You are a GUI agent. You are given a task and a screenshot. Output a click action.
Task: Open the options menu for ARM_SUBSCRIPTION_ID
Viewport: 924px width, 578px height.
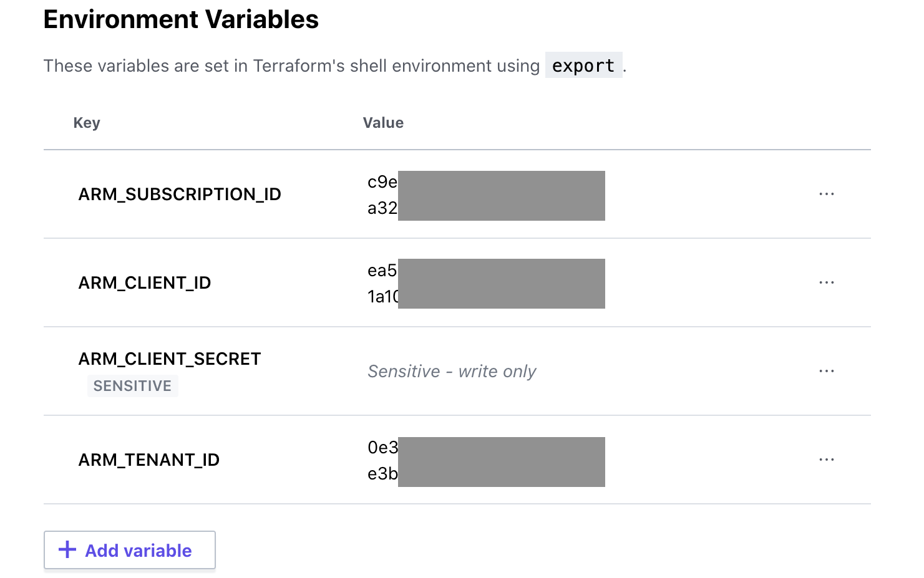coord(827,194)
